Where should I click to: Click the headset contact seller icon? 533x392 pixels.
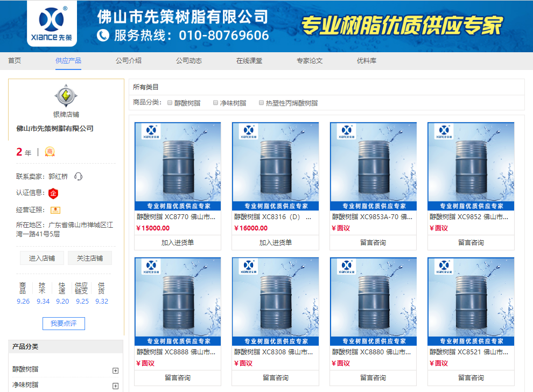[x=79, y=177]
